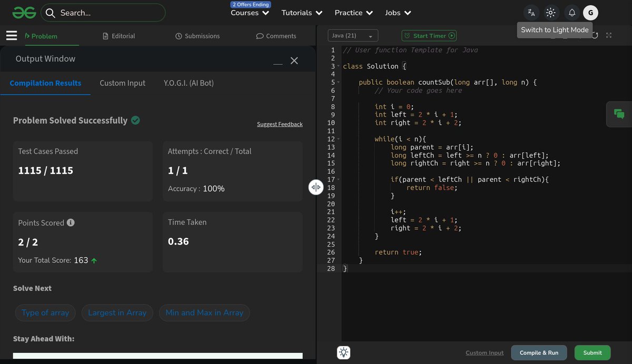This screenshot has width=632, height=364.
Task: Open the G profile avatar
Action: point(590,13)
